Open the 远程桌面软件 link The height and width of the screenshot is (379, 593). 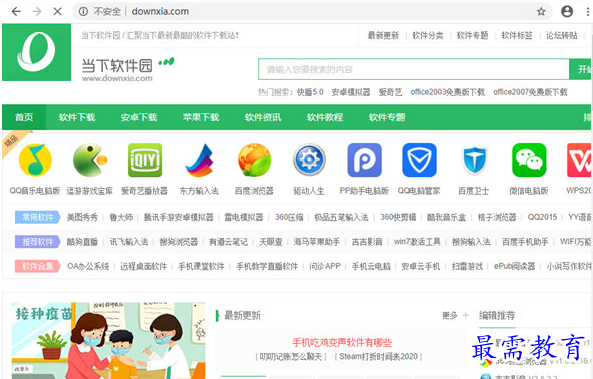tap(144, 266)
